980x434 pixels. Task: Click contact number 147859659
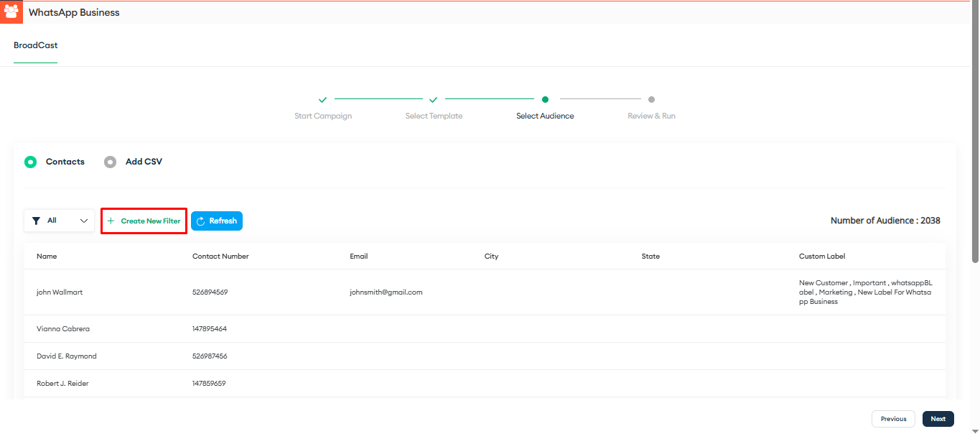209,384
